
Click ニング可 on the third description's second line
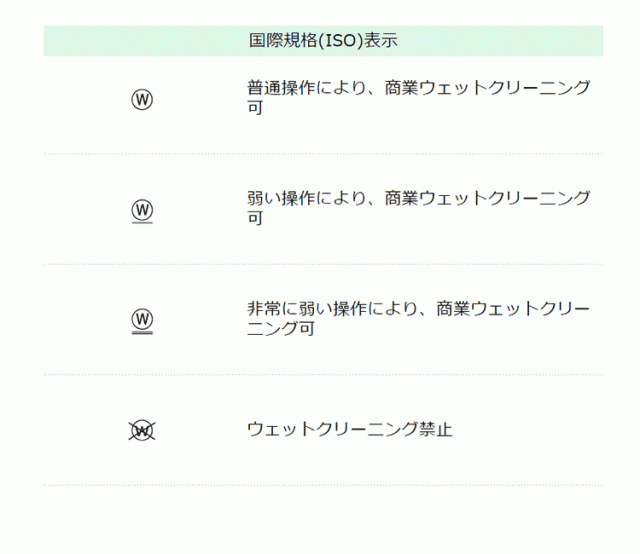tap(281, 328)
